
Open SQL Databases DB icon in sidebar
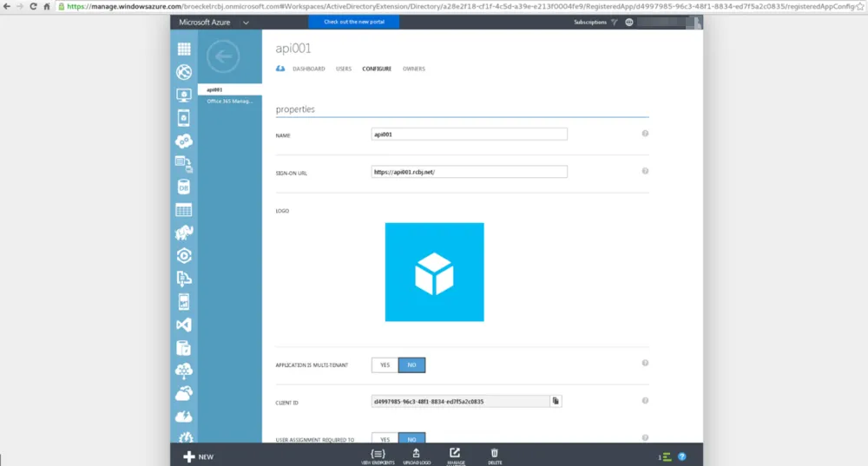point(184,187)
